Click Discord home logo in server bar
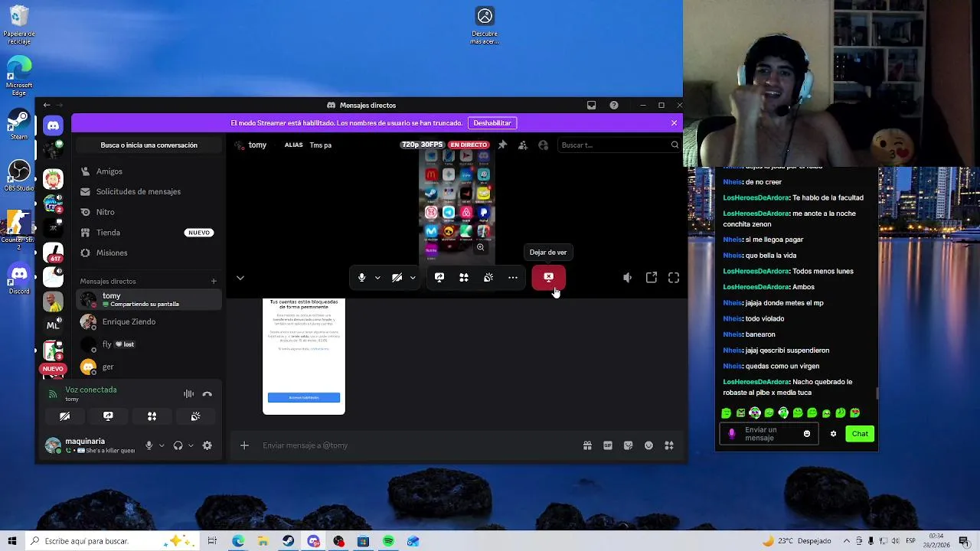The width and height of the screenshot is (980, 551). tap(53, 126)
